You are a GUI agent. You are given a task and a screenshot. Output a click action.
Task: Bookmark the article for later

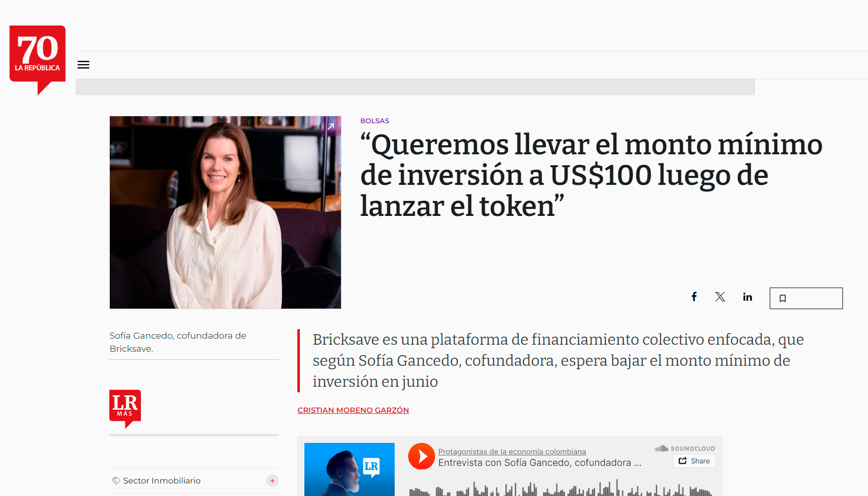tap(783, 298)
